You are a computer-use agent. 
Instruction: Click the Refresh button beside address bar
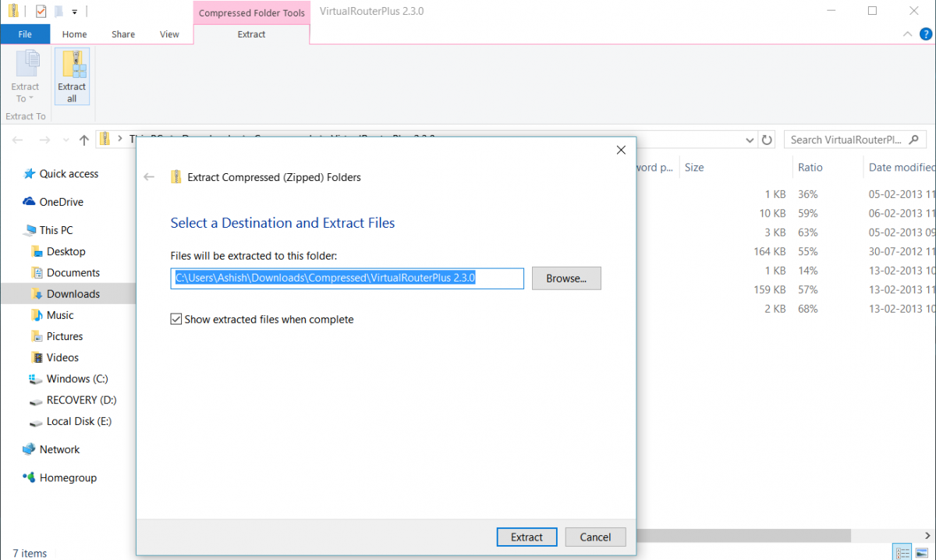click(x=767, y=140)
